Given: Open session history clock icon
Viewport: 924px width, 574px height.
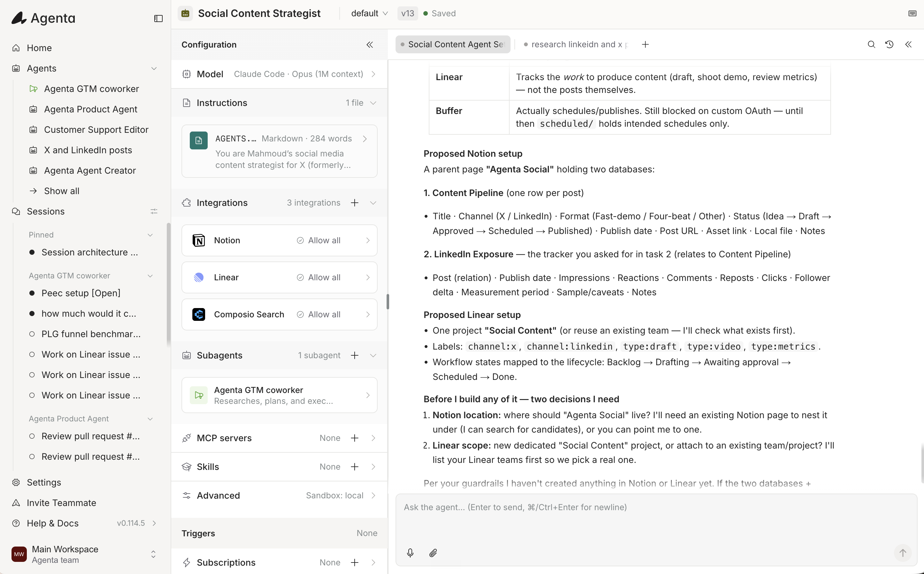Looking at the screenshot, I should pos(889,44).
